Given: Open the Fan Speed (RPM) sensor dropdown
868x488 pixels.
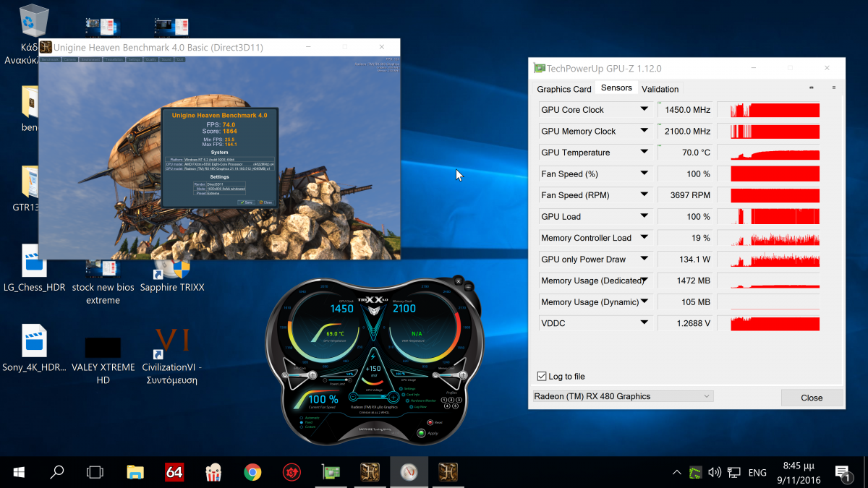Looking at the screenshot, I should pos(644,195).
